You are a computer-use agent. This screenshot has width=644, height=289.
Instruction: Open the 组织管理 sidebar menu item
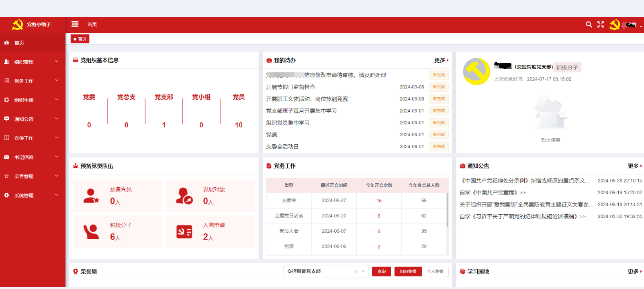pos(33,62)
